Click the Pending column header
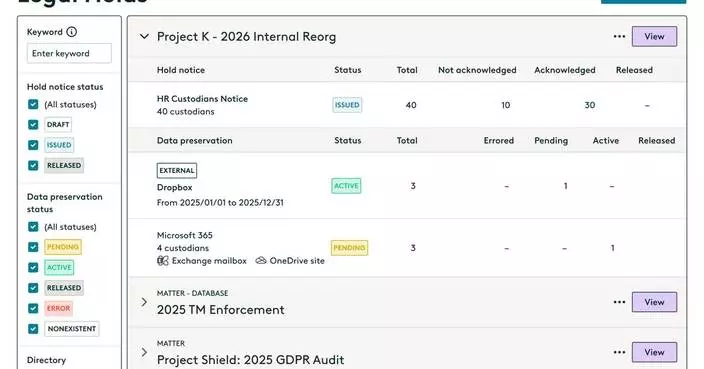704x369 pixels. pyautogui.click(x=551, y=141)
